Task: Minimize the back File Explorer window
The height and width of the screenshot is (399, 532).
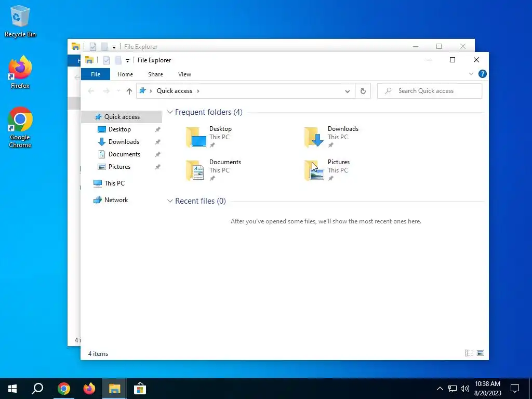Action: (416, 46)
